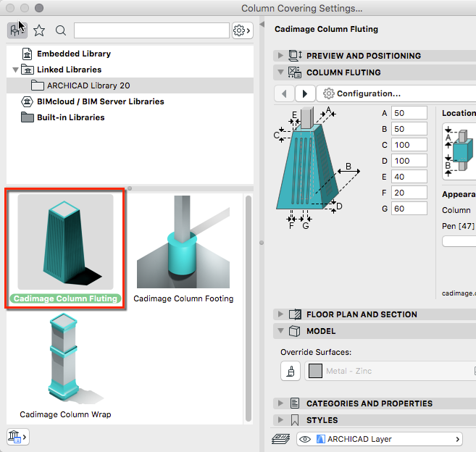Open the Configuration... page dropdown

click(x=396, y=93)
